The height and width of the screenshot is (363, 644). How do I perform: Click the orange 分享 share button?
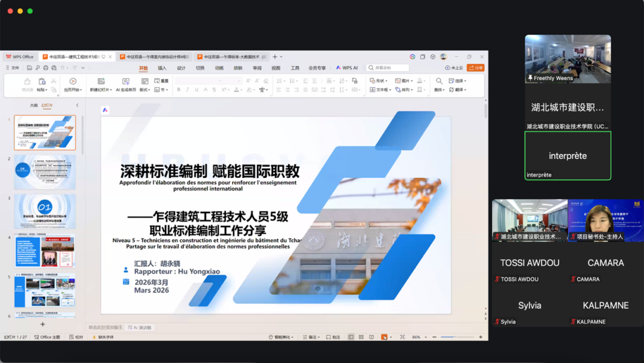(475, 68)
